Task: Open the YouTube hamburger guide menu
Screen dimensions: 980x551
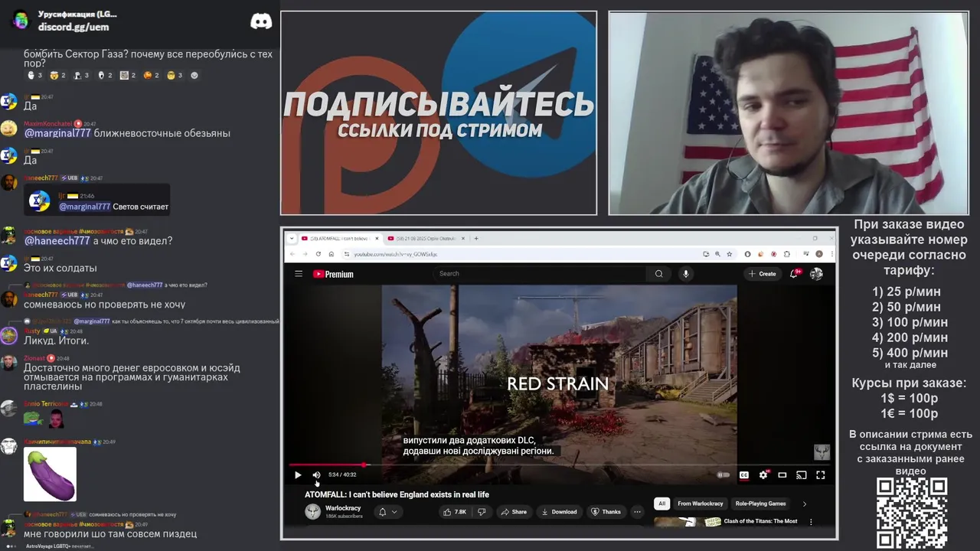Action: [x=299, y=274]
